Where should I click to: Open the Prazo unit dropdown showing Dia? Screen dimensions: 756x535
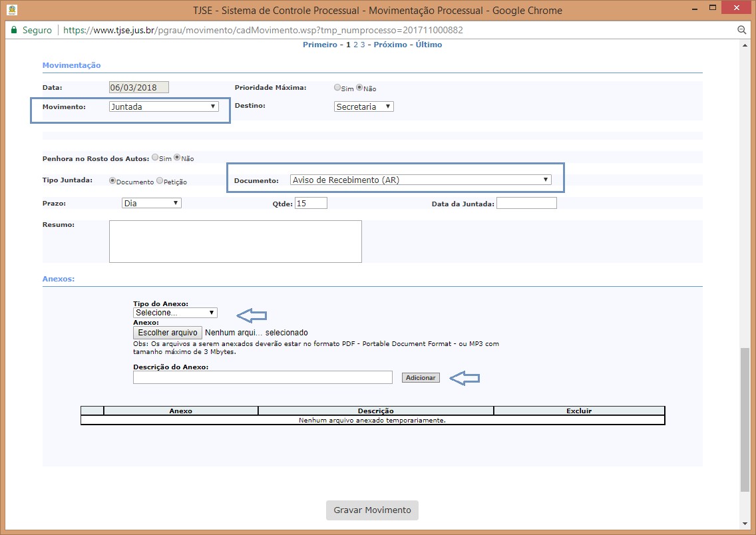tap(151, 203)
